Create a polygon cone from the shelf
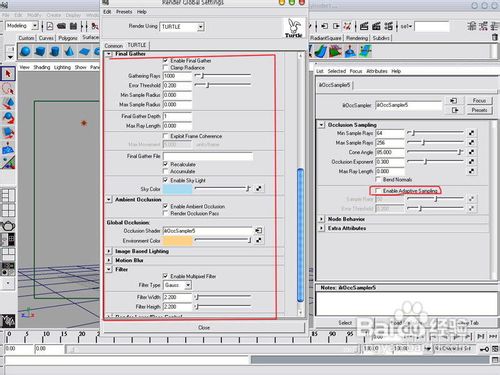500x375 pixels. 69,51
